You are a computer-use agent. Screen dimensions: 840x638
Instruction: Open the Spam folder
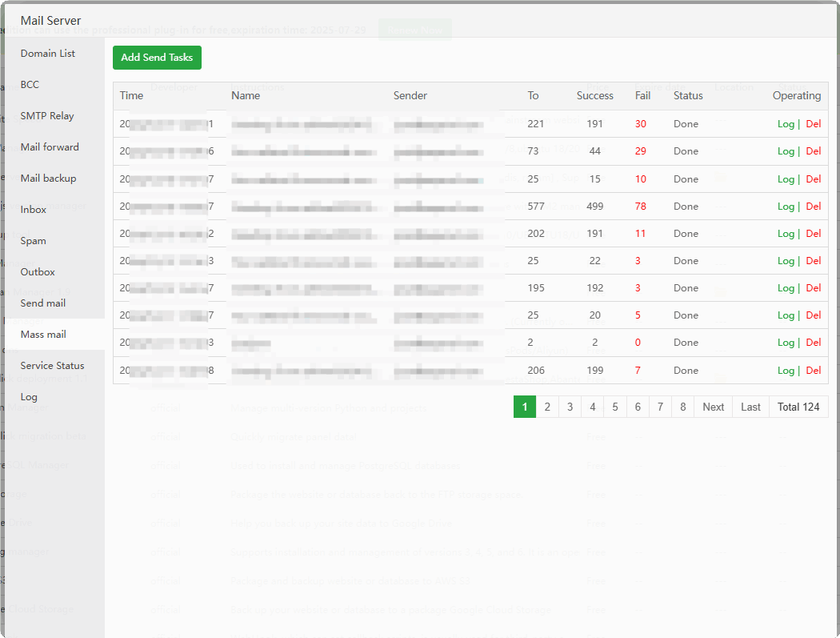pos(34,241)
